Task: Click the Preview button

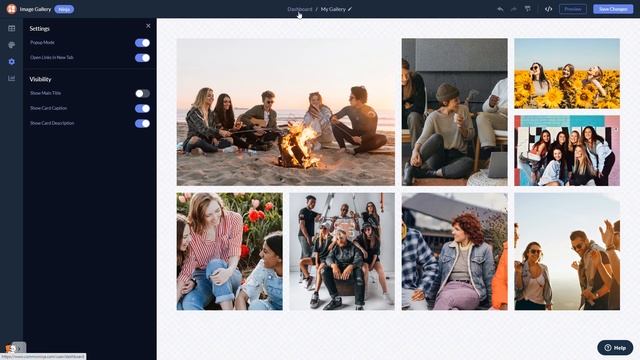Action: click(573, 9)
